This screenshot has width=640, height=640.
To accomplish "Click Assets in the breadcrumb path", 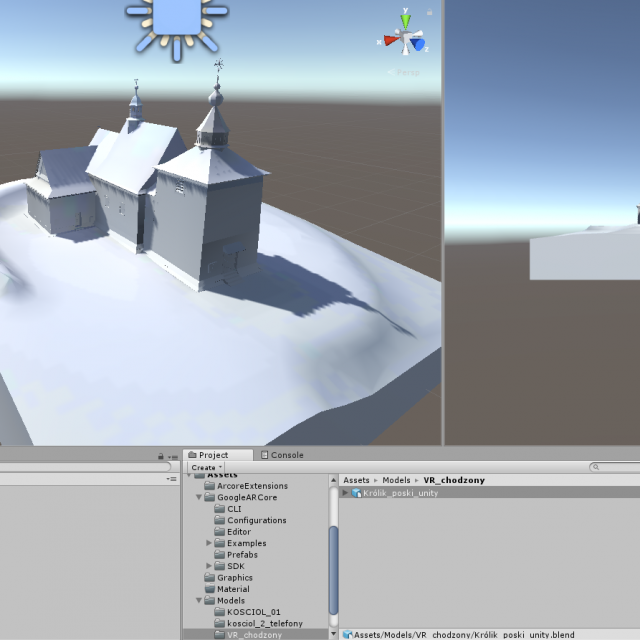I will 357,480.
